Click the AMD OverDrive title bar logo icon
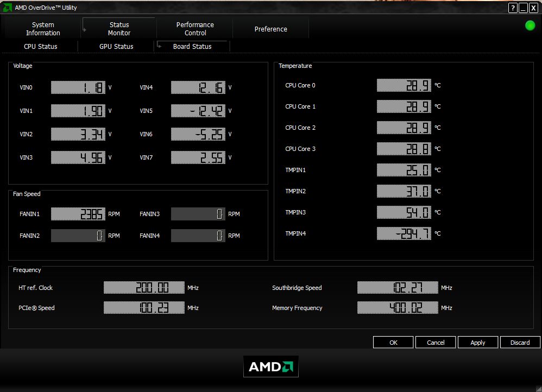 tap(7, 7)
